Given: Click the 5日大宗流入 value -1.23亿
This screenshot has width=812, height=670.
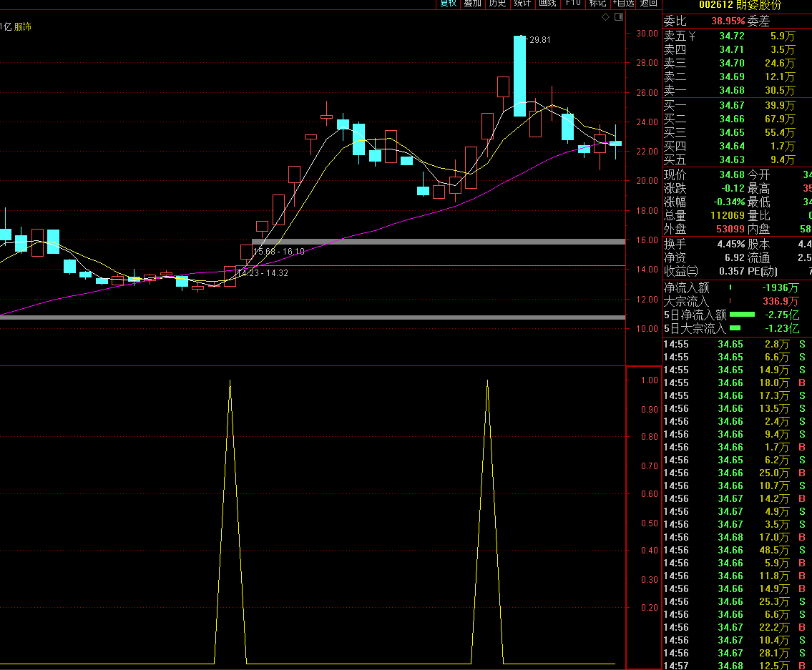Looking at the screenshot, I should click(782, 328).
